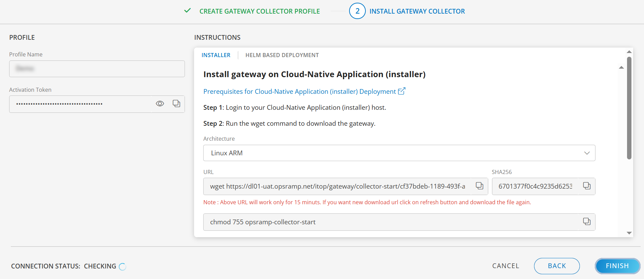Show the hidden activation token
This screenshot has width=644, height=279.
(x=160, y=104)
